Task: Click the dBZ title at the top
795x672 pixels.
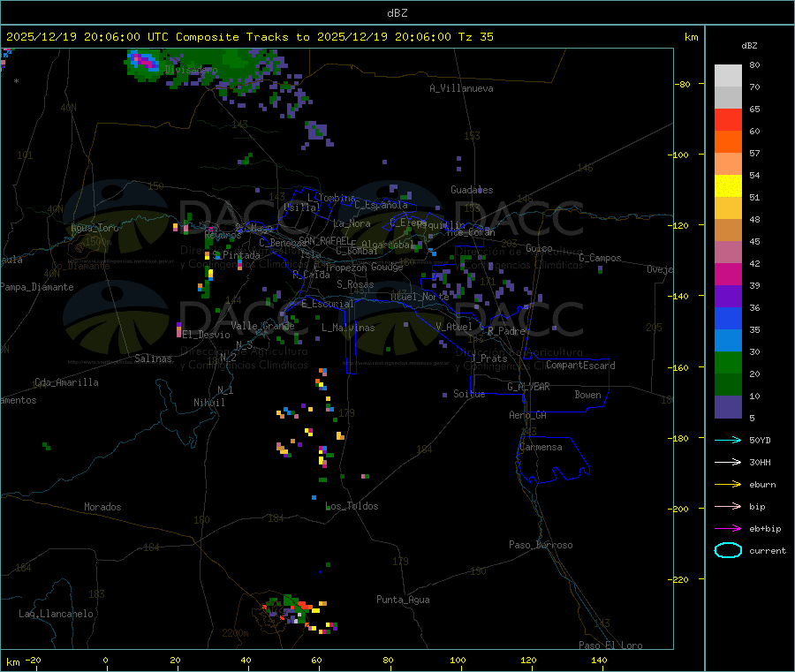Action: pyautogui.click(x=397, y=12)
